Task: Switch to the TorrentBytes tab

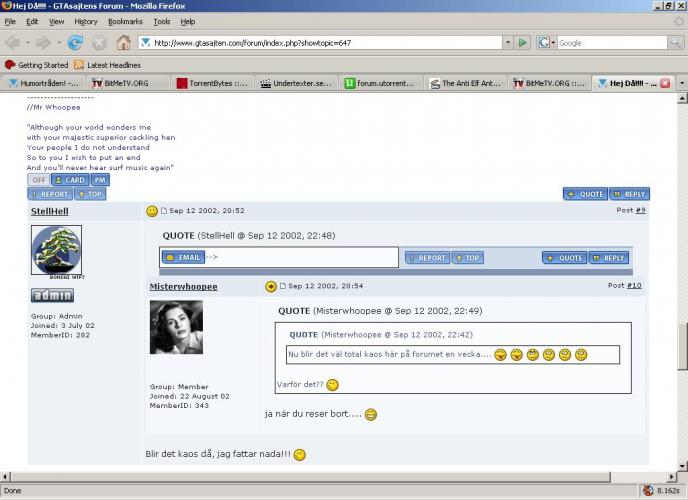Action: pyautogui.click(x=212, y=83)
